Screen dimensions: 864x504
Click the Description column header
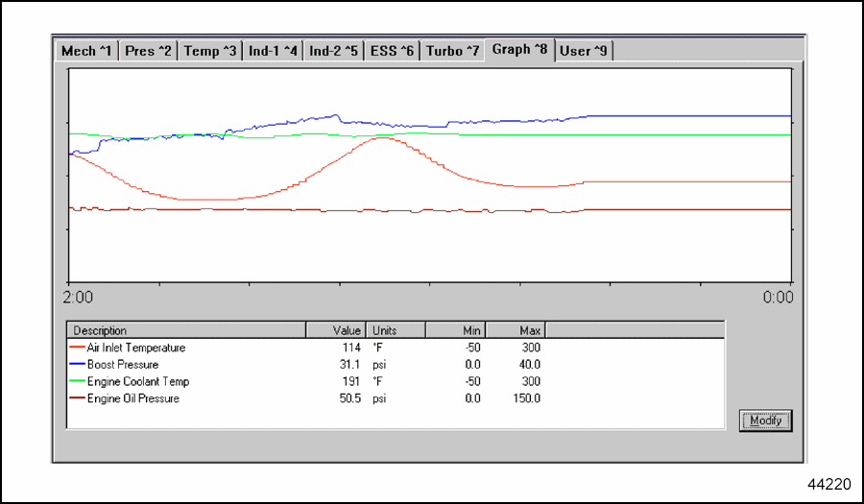coord(185,330)
